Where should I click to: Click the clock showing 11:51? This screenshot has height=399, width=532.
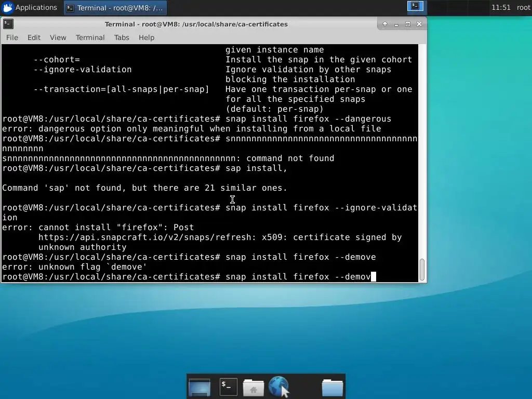501,7
